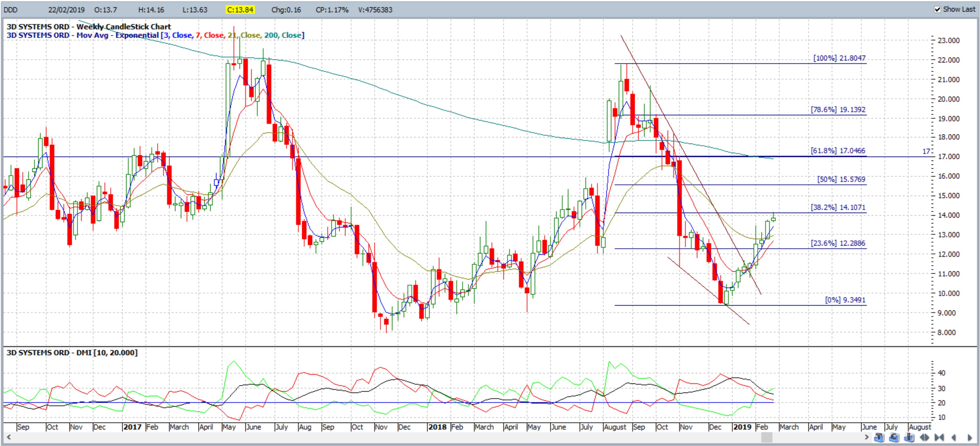The height and width of the screenshot is (446, 980).
Task: Click the 2017 year label on time axis
Action: coord(132,427)
